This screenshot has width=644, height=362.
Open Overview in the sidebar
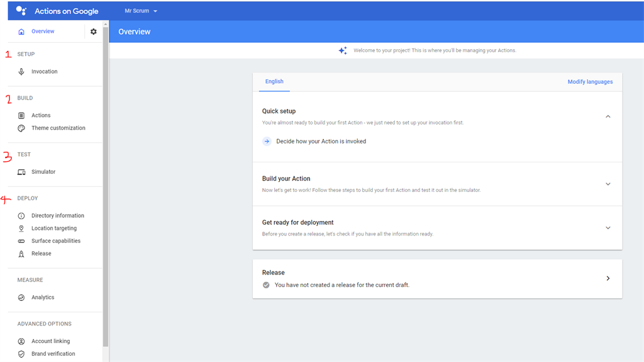click(x=43, y=31)
